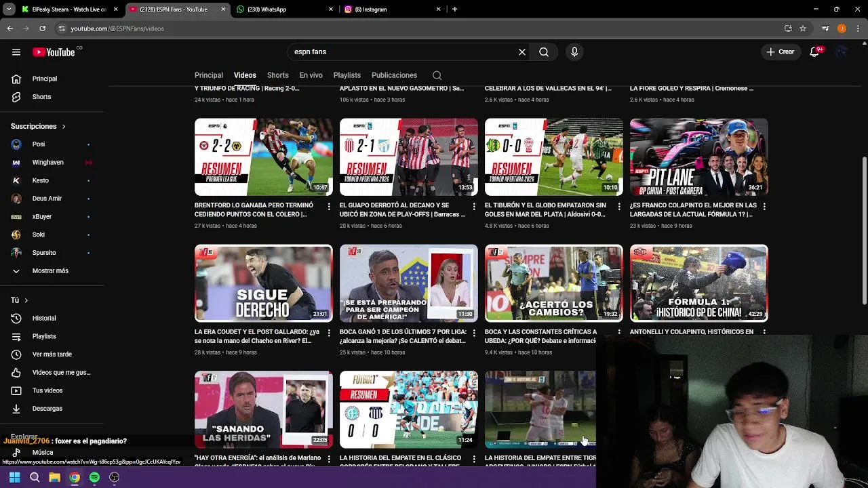The width and height of the screenshot is (868, 488).
Task: Open the YouTube hamburger guide menu
Action: 16,52
